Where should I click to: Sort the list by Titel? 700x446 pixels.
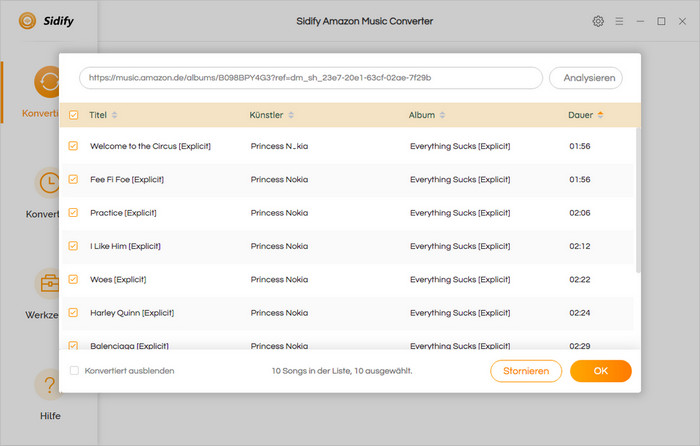[114, 115]
